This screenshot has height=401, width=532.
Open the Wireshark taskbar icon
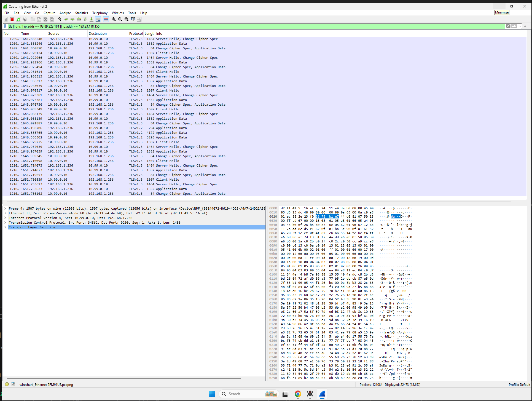[322, 394]
